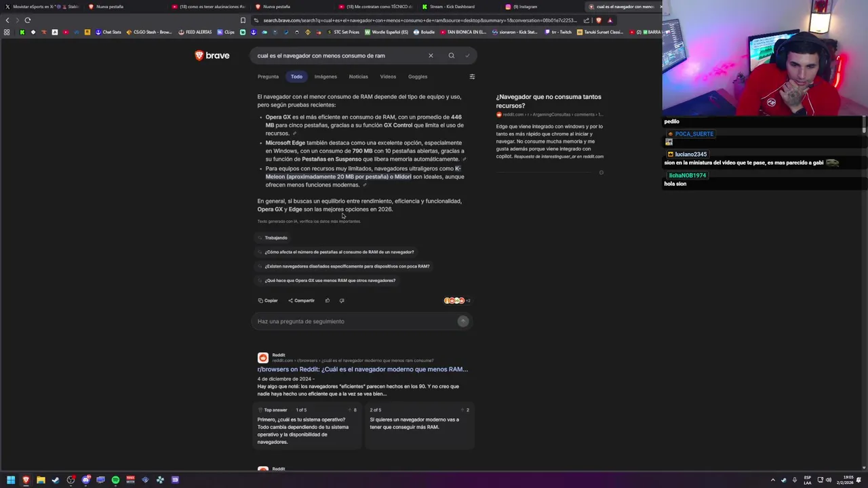This screenshot has height=488, width=868.
Task: Click the '2 of 5' reply card
Action: (x=420, y=427)
